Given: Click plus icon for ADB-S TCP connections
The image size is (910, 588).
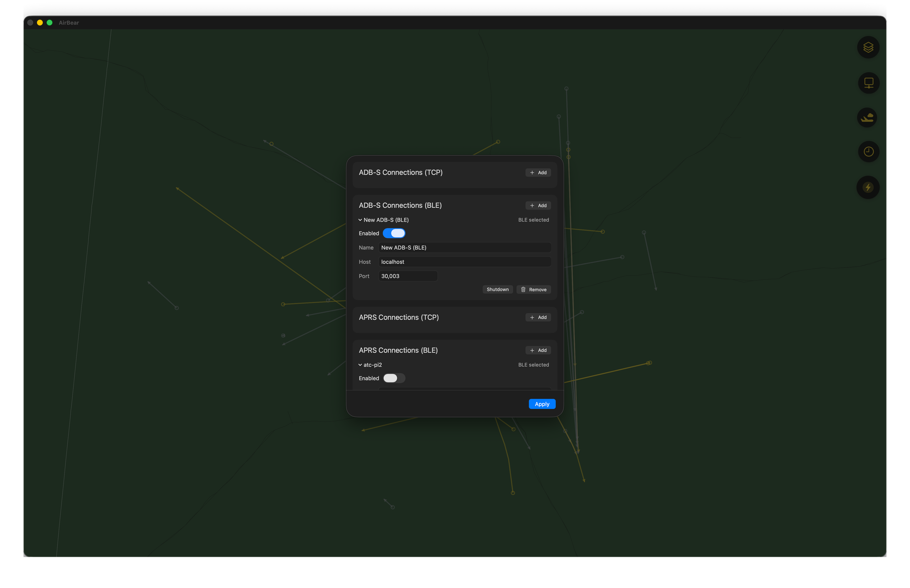Looking at the screenshot, I should (532, 173).
